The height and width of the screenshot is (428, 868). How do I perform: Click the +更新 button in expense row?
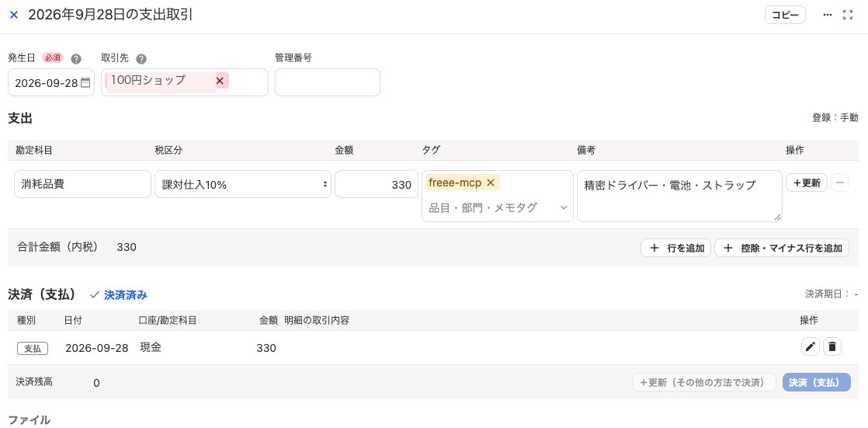(x=807, y=183)
